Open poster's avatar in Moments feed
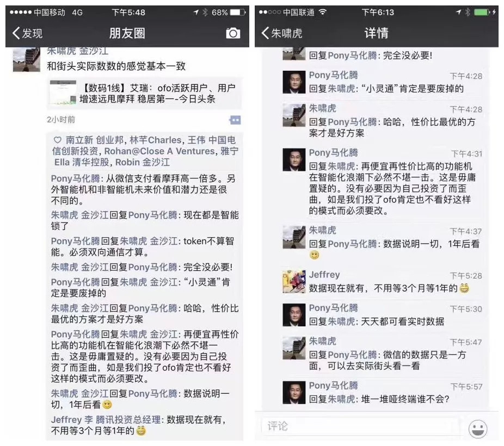504x446 pixels. pyautogui.click(x=26, y=59)
